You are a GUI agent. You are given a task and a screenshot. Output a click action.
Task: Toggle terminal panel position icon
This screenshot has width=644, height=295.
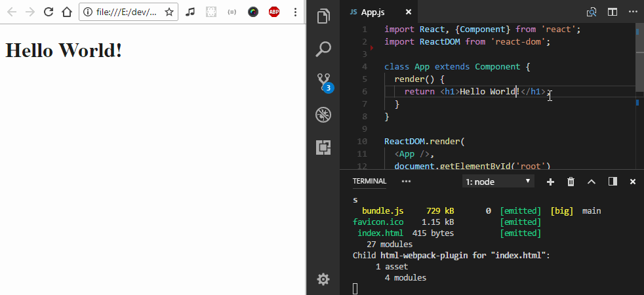point(613,182)
